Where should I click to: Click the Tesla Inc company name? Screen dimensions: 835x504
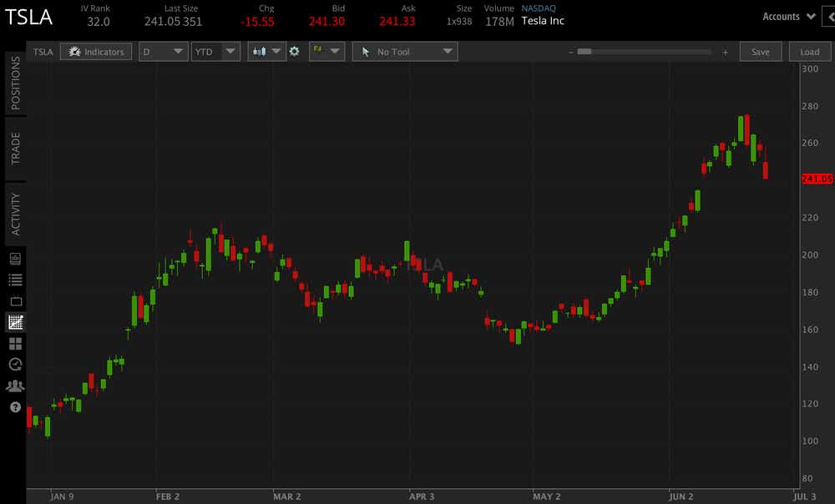point(543,21)
